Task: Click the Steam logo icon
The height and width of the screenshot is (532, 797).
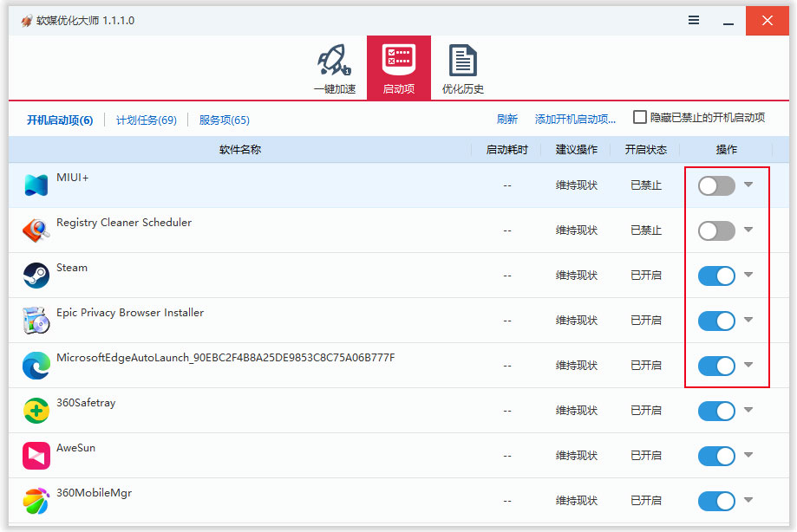Action: [x=36, y=276]
